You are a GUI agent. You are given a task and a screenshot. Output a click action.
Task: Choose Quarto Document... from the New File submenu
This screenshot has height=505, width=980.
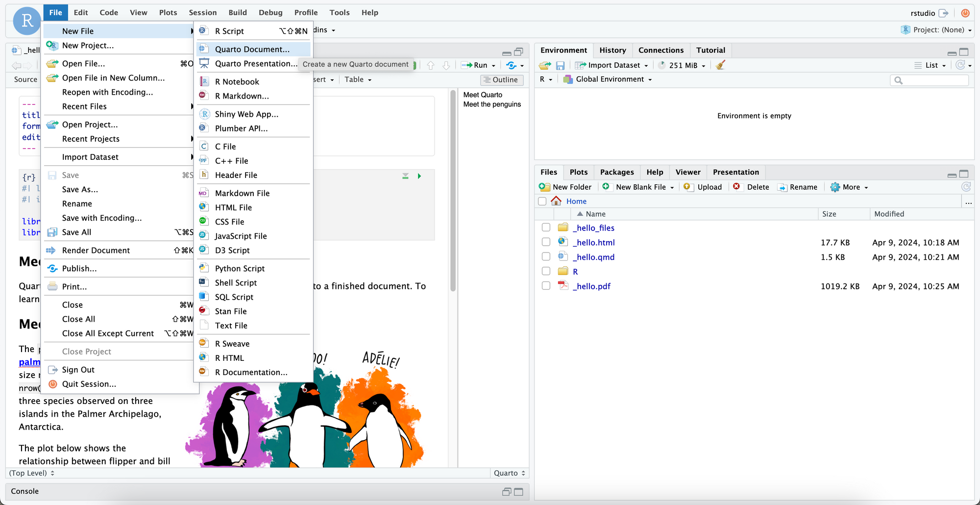tap(252, 49)
